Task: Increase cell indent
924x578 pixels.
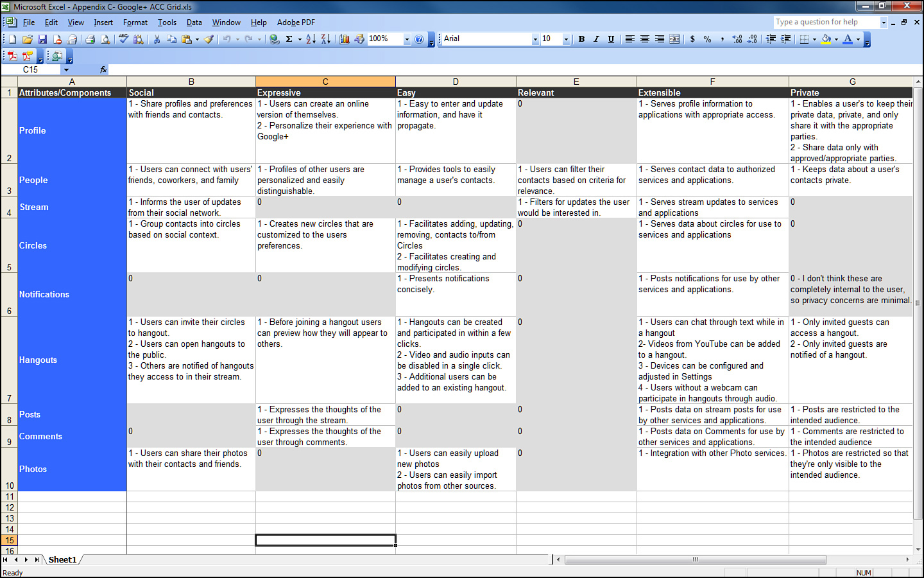Action: 785,39
